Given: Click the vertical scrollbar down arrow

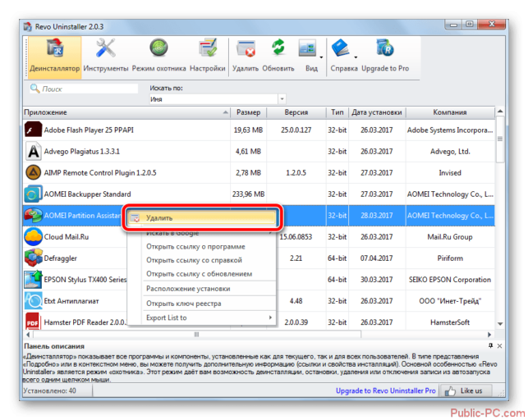Looking at the screenshot, I should pyautogui.click(x=500, y=324).
